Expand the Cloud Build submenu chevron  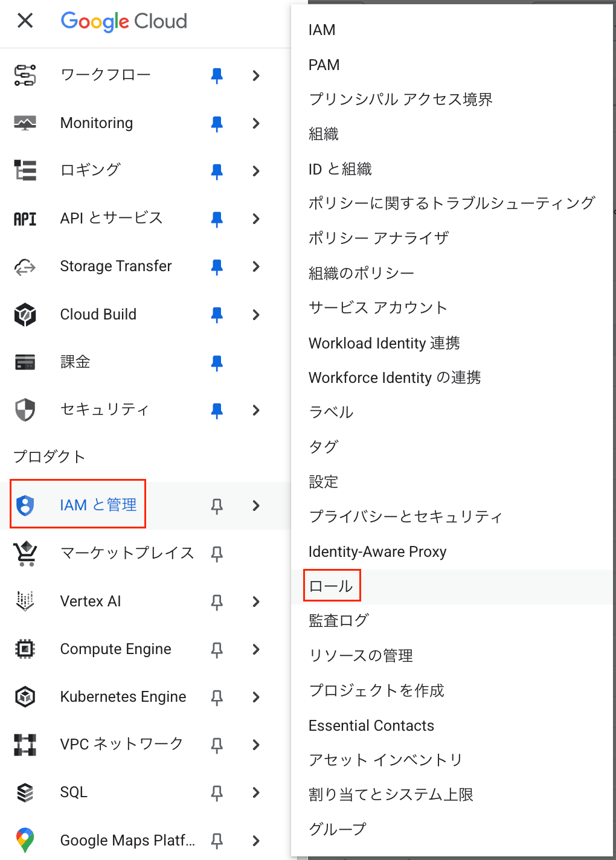[x=256, y=315]
